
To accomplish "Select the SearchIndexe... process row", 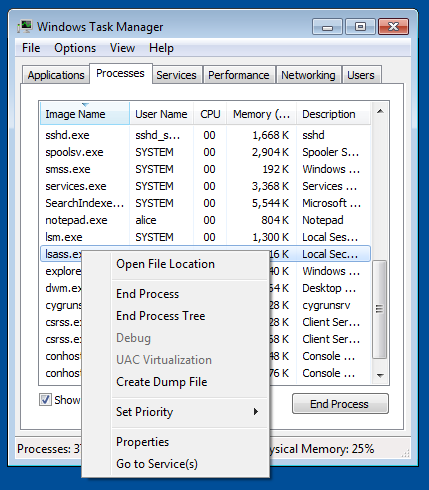I will [x=205, y=203].
